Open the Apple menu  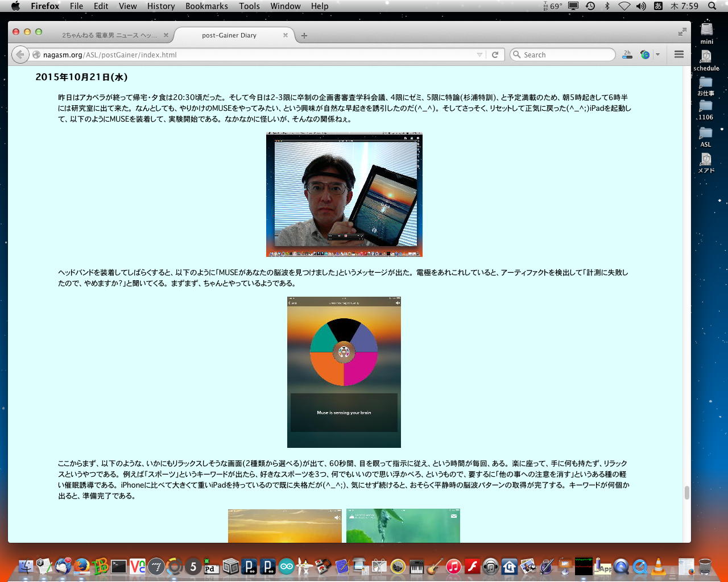coord(15,6)
